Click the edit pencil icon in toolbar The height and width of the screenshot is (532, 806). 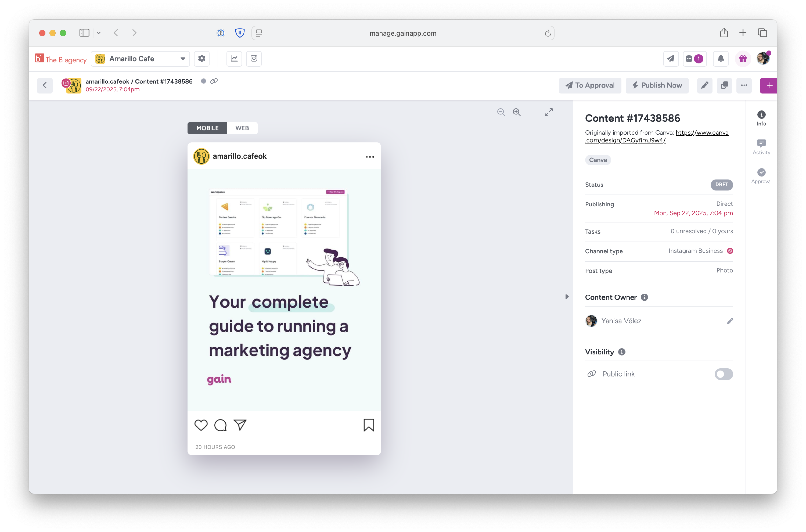click(704, 85)
